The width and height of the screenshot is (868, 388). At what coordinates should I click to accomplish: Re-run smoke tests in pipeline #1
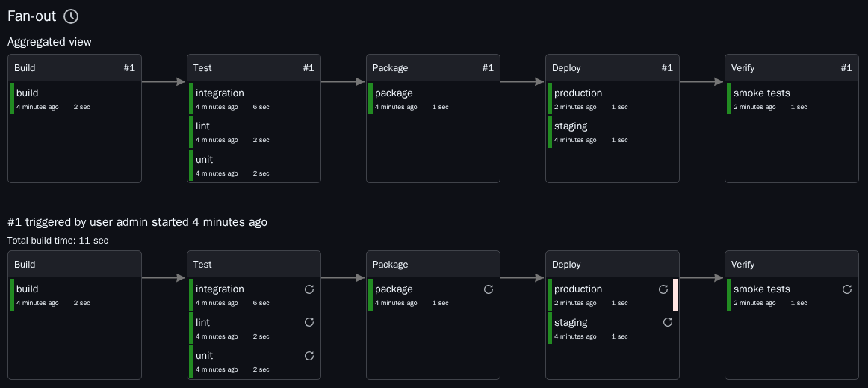pyautogui.click(x=847, y=289)
